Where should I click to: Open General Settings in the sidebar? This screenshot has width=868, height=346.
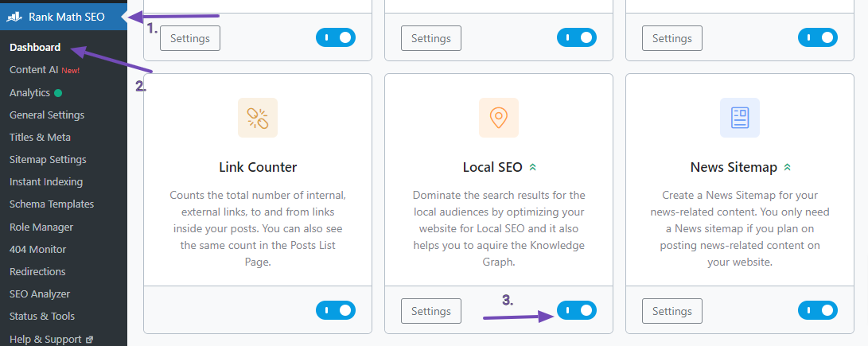47,115
